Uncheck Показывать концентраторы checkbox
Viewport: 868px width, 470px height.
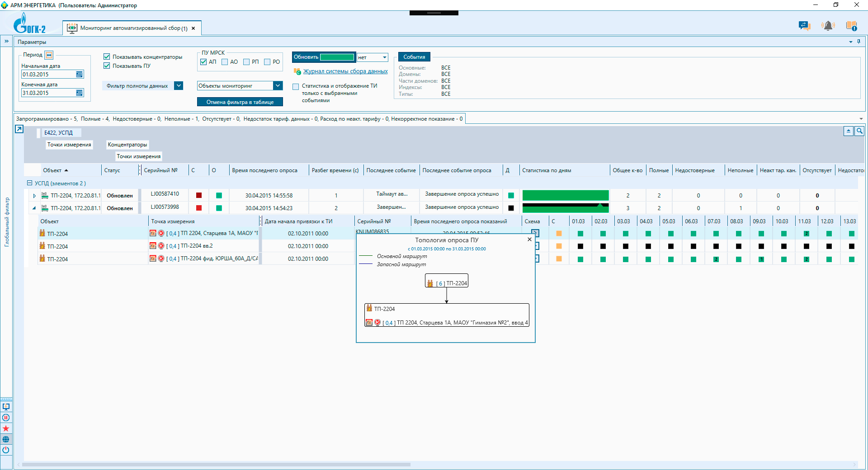pos(107,57)
